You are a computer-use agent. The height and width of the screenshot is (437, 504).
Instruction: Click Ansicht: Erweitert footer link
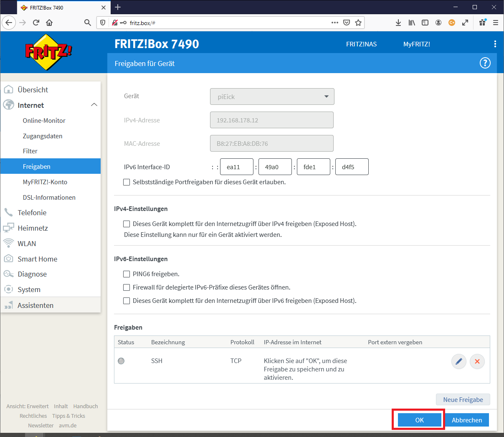[28, 407]
